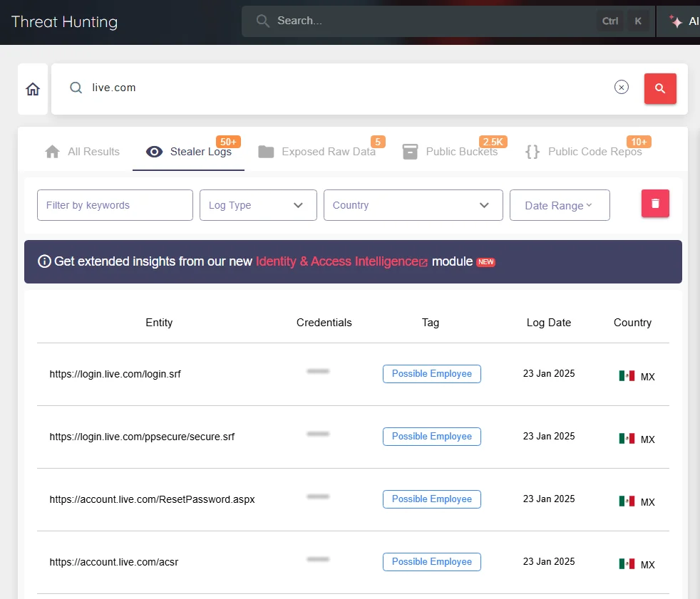700x599 pixels.
Task: Click Possible Employee tag in the acsr row
Action: [x=432, y=561]
